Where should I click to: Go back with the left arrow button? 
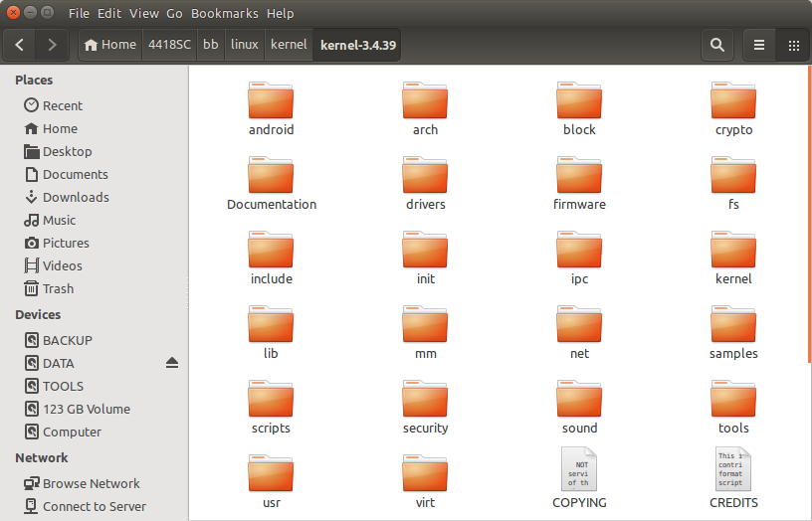point(21,45)
